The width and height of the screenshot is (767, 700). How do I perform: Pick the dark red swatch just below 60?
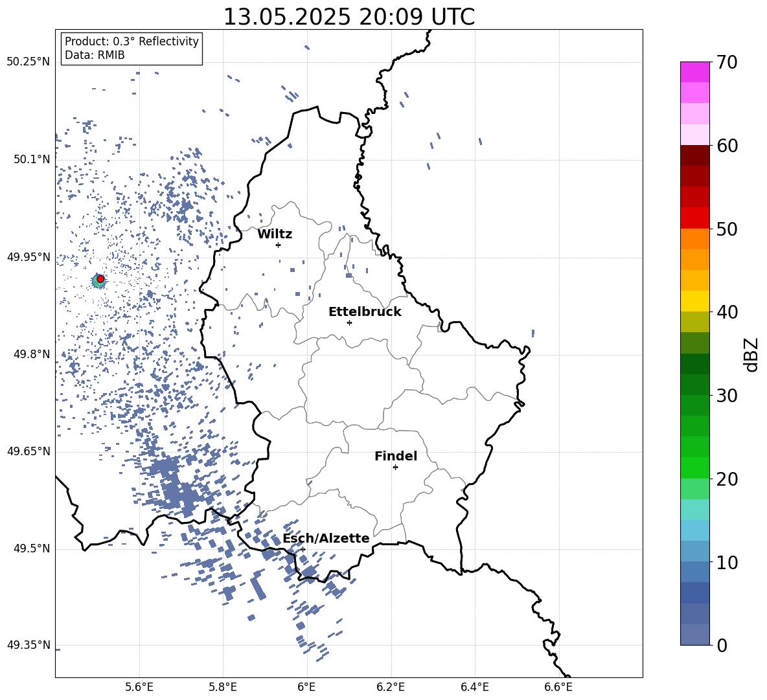coord(695,155)
